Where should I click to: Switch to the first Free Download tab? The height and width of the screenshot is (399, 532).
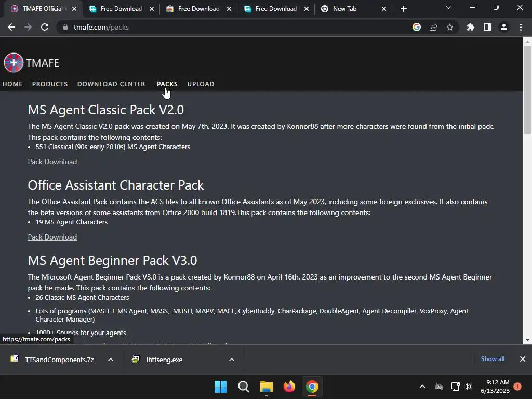click(121, 9)
